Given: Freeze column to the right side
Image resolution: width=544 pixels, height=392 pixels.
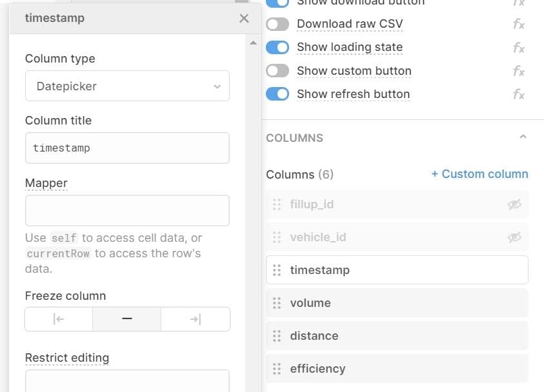Looking at the screenshot, I should coord(196,319).
